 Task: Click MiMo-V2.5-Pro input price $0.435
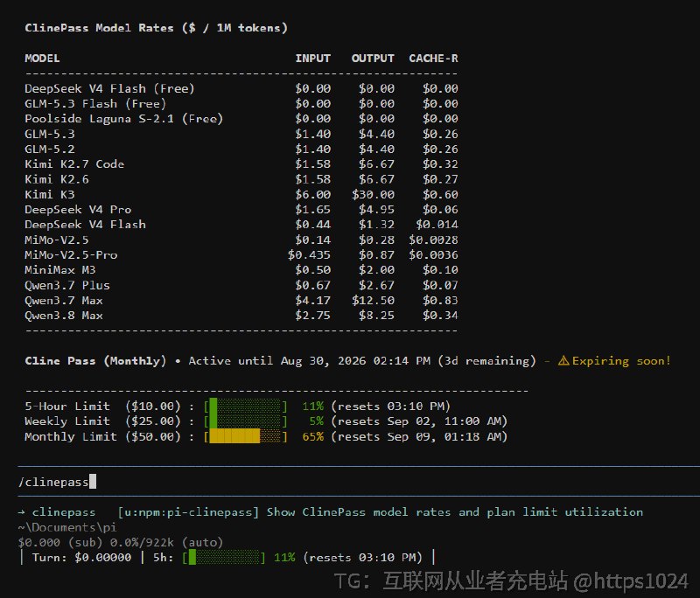click(x=310, y=255)
